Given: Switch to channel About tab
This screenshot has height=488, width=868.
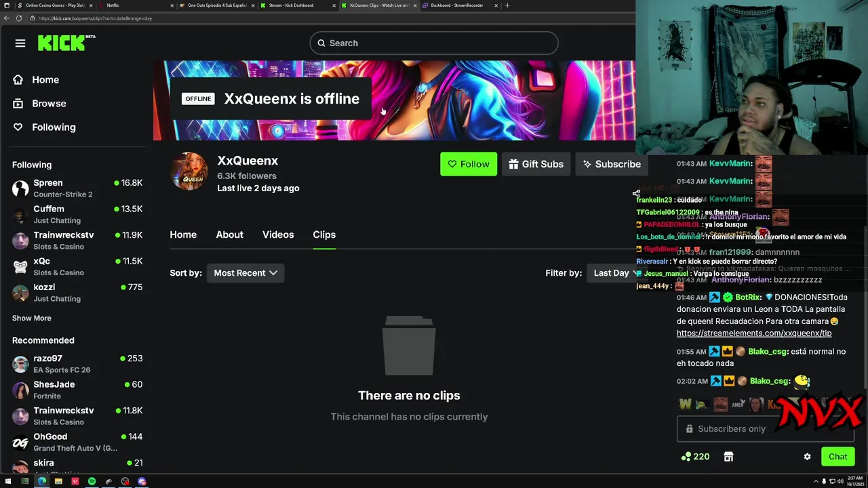Looking at the screenshot, I should (229, 235).
